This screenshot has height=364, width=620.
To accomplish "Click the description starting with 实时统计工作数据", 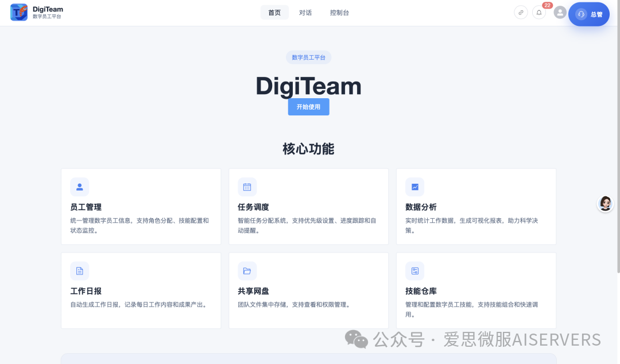I will (472, 226).
